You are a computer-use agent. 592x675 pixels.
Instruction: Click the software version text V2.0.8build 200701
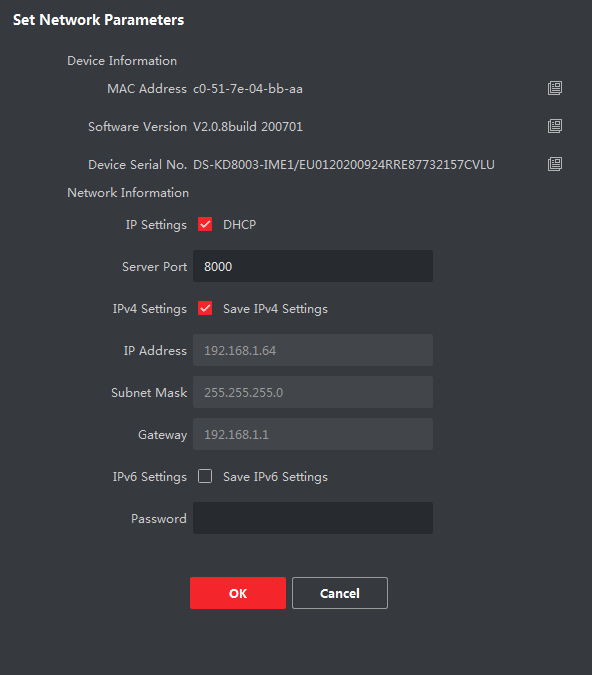click(x=248, y=127)
